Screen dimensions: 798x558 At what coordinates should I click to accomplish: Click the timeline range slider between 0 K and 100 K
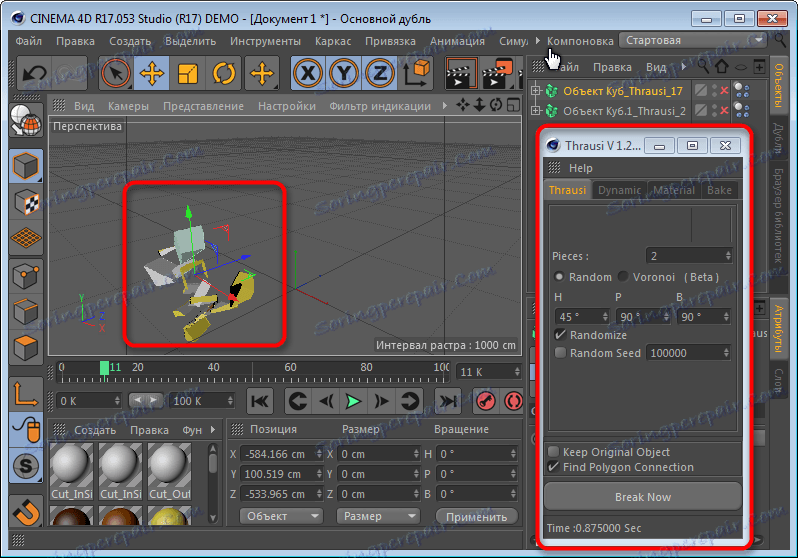coord(146,401)
